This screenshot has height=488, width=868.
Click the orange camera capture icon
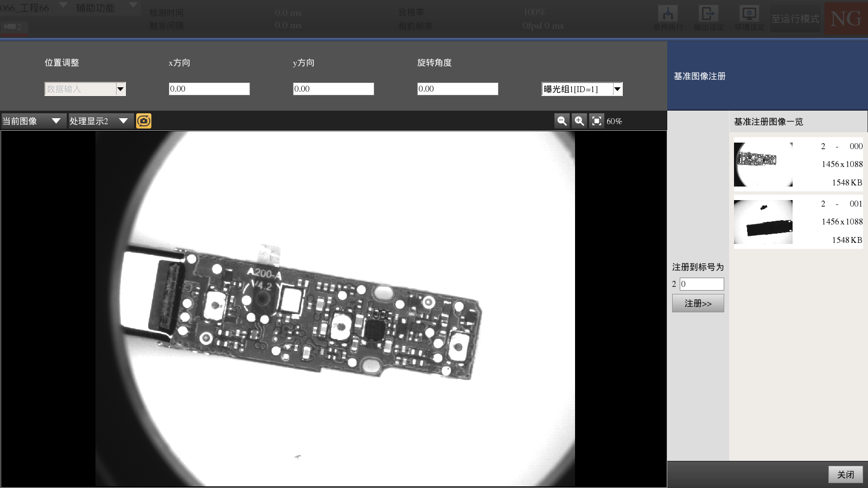pyautogui.click(x=144, y=121)
